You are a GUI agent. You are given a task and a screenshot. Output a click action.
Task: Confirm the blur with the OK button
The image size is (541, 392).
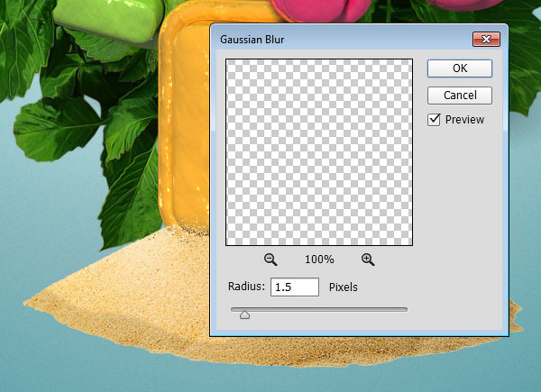point(460,68)
